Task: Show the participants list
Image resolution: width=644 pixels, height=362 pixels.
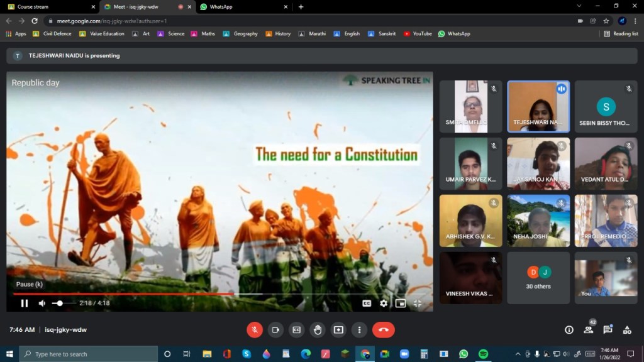Action: pyautogui.click(x=589, y=329)
